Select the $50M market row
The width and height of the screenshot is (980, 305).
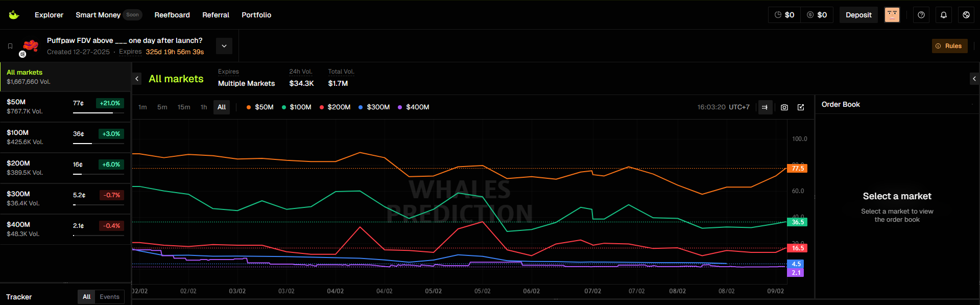pyautogui.click(x=65, y=107)
